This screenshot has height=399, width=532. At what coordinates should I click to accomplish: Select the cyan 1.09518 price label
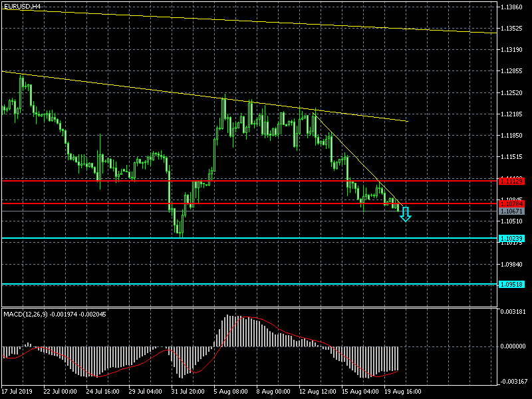coord(511,284)
